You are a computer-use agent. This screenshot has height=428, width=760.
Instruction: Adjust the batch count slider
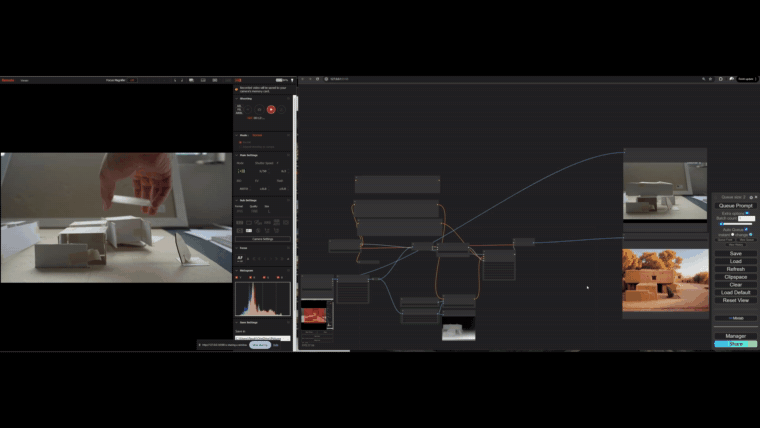(735, 224)
